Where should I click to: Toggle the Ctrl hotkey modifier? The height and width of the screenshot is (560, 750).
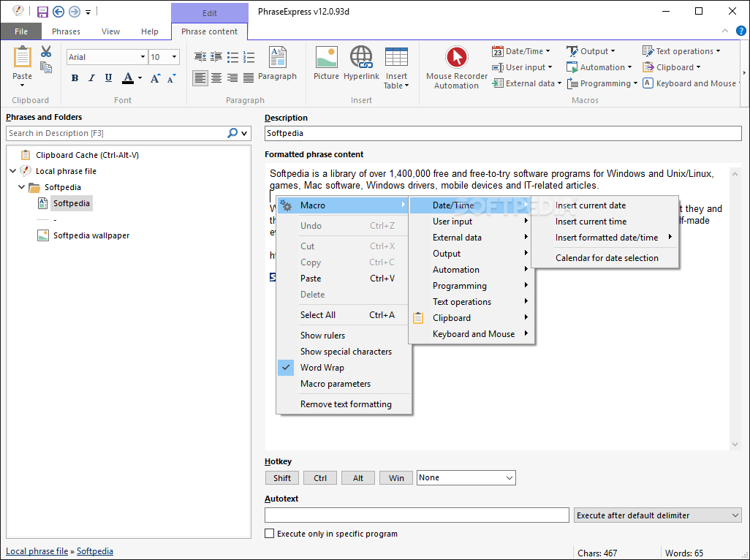pyautogui.click(x=320, y=477)
